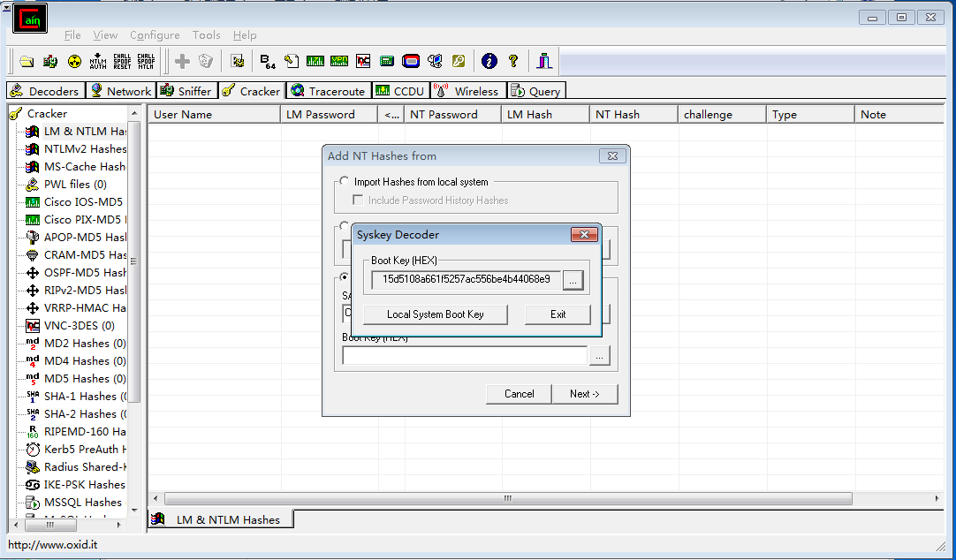Image resolution: width=956 pixels, height=560 pixels.
Task: Toggle the APR radiation toolbar icon
Action: [74, 61]
